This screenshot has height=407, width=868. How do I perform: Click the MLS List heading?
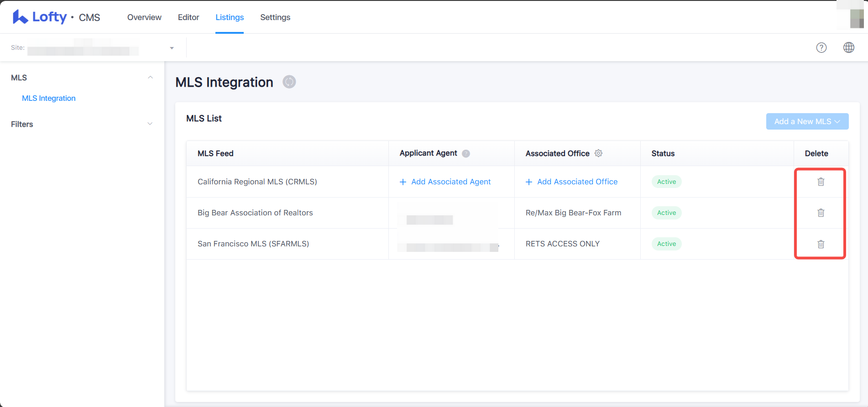204,118
